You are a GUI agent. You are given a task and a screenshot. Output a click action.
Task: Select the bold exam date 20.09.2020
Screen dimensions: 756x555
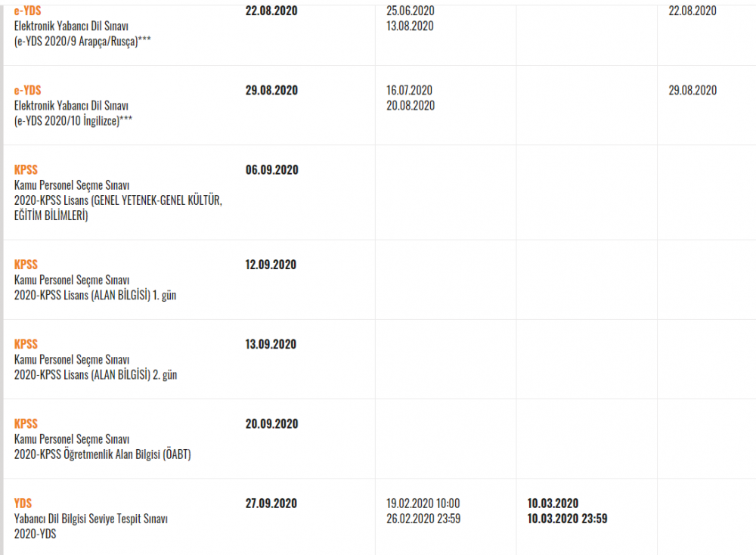click(271, 423)
